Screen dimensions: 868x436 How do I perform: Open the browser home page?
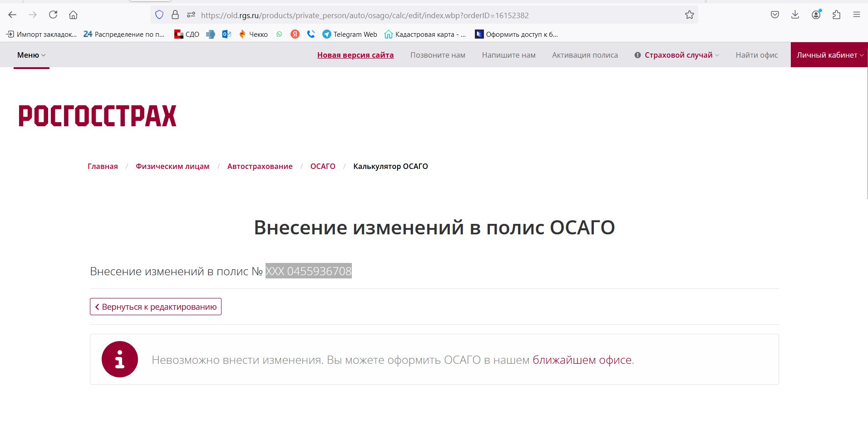[73, 15]
